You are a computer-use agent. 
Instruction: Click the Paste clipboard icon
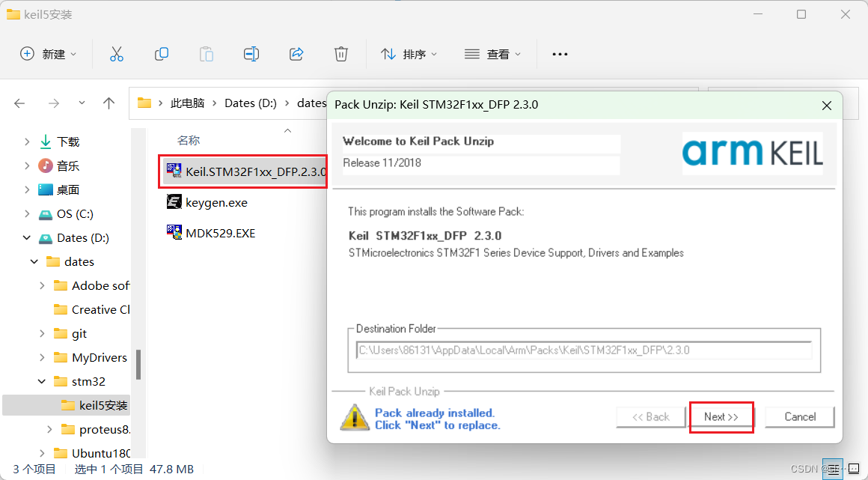(x=207, y=54)
